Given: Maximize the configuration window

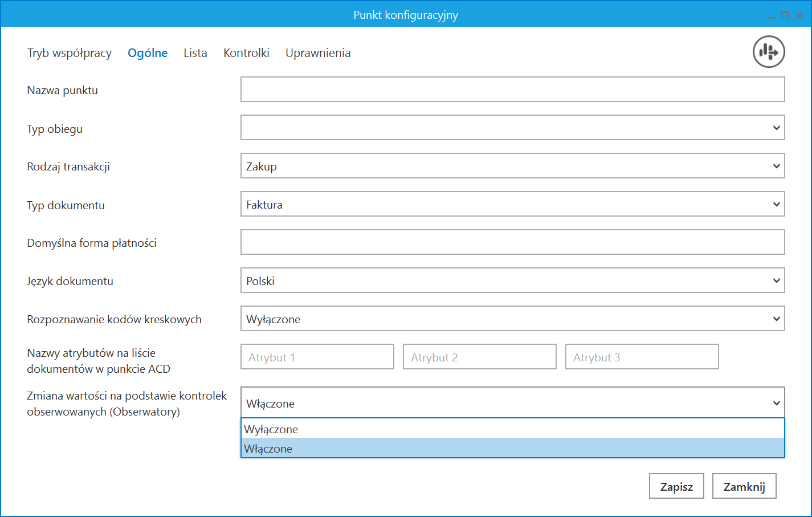Looking at the screenshot, I should click(785, 15).
